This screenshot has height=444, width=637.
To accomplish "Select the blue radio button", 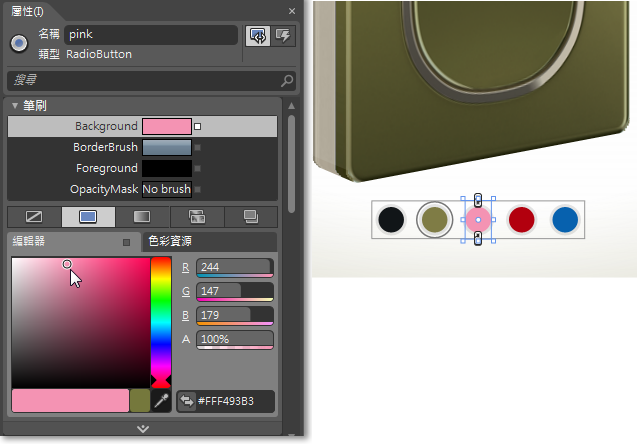I will point(565,220).
